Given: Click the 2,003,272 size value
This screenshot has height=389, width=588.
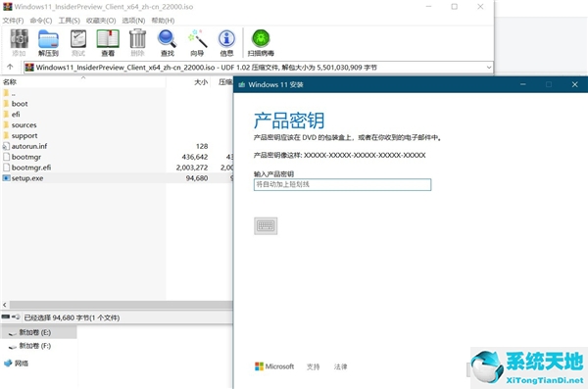Looking at the screenshot, I should pos(192,168).
